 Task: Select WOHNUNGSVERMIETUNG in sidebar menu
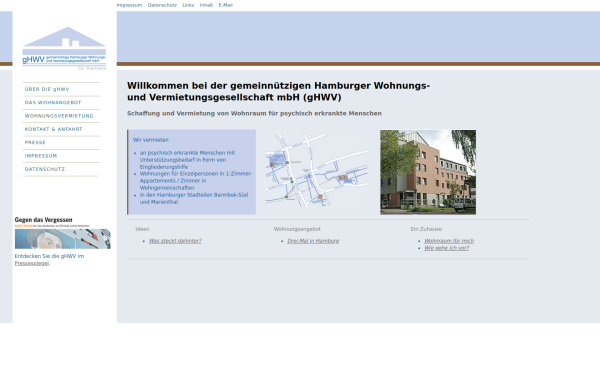point(59,116)
